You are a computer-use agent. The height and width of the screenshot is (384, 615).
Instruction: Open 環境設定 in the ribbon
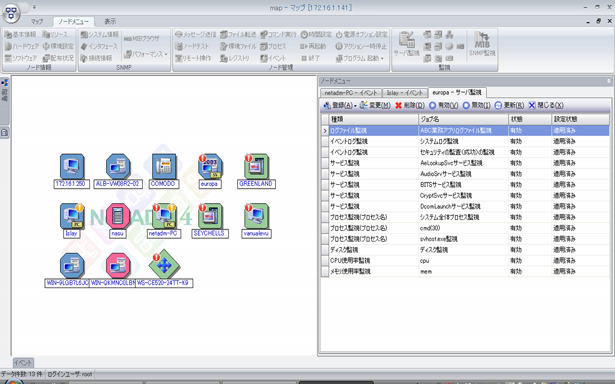point(58,46)
